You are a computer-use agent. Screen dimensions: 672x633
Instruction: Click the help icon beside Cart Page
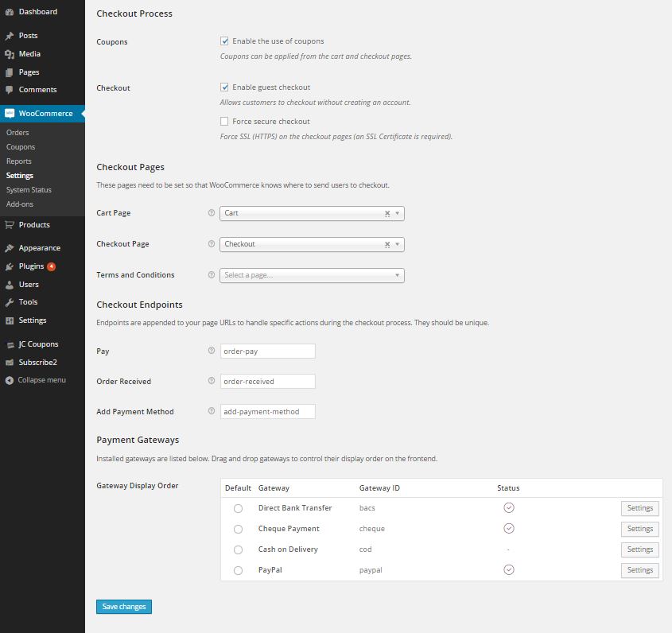coord(210,212)
